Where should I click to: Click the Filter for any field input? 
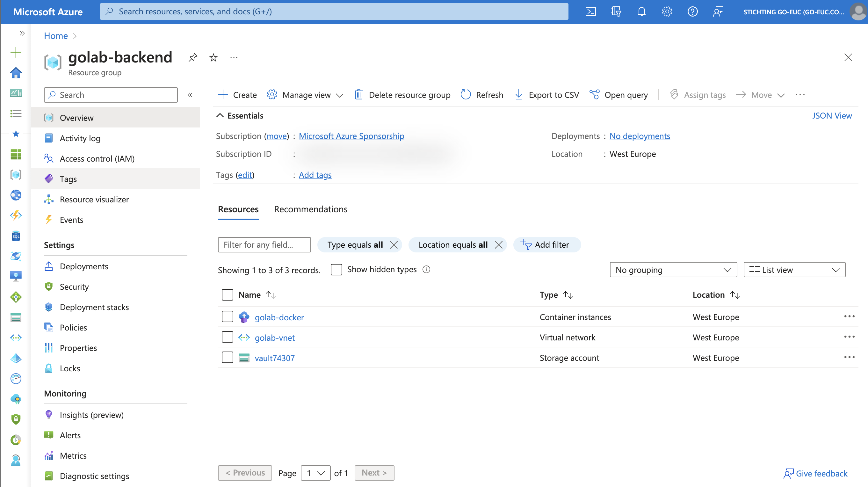(265, 244)
